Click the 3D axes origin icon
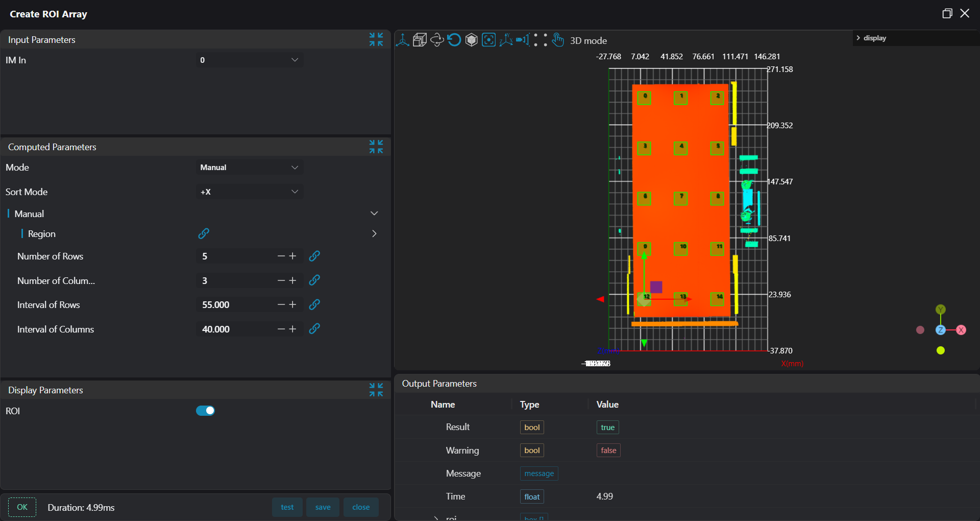The width and height of the screenshot is (980, 521). coord(403,40)
